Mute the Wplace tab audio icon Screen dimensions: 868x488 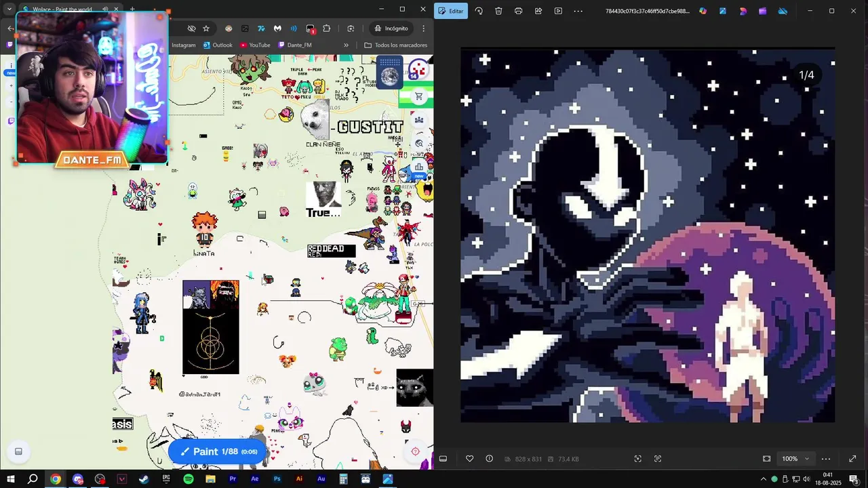(106, 9)
